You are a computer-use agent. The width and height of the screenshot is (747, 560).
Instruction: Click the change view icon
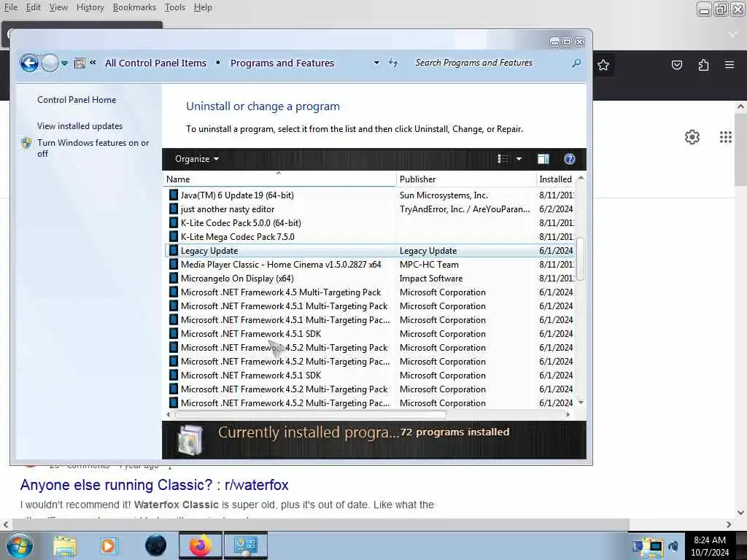tap(503, 159)
